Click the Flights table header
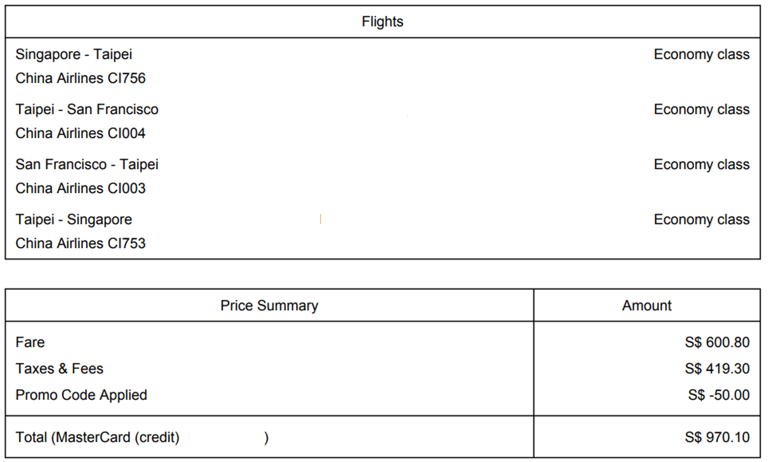 (383, 21)
